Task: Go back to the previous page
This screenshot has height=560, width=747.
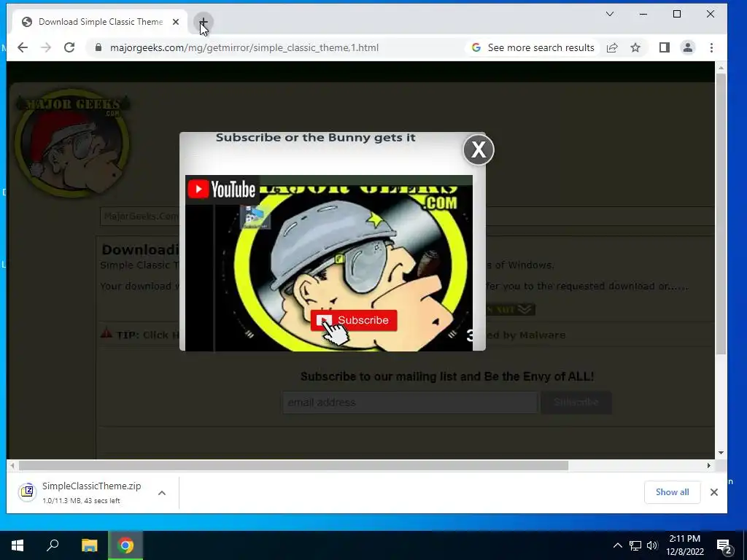Action: 23,47
